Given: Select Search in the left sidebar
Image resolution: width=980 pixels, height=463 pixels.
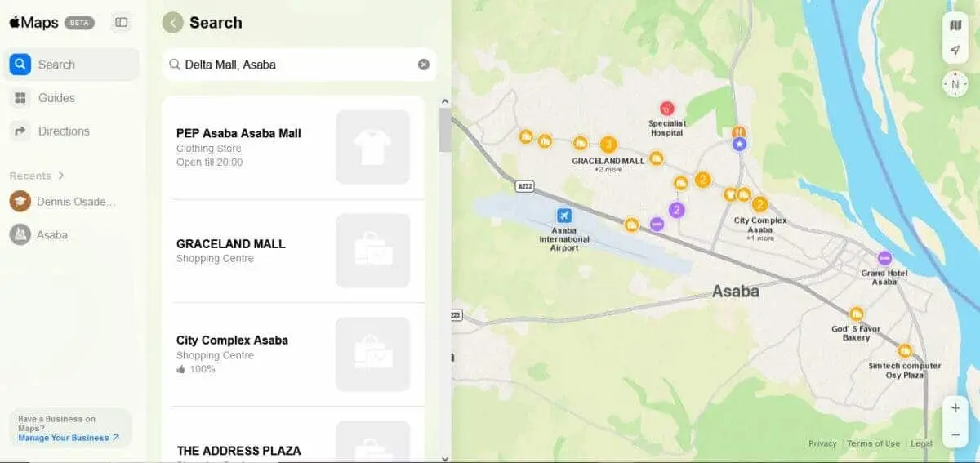Looking at the screenshot, I should tap(71, 65).
